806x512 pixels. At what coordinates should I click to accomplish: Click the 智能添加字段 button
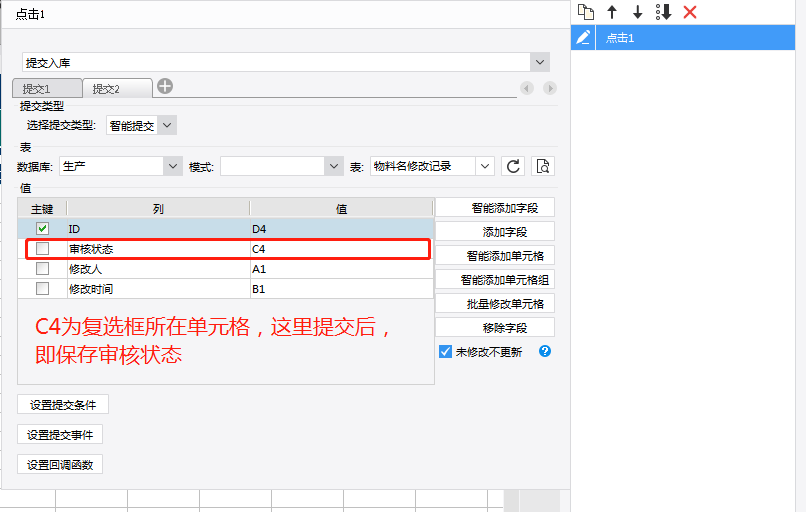point(495,208)
